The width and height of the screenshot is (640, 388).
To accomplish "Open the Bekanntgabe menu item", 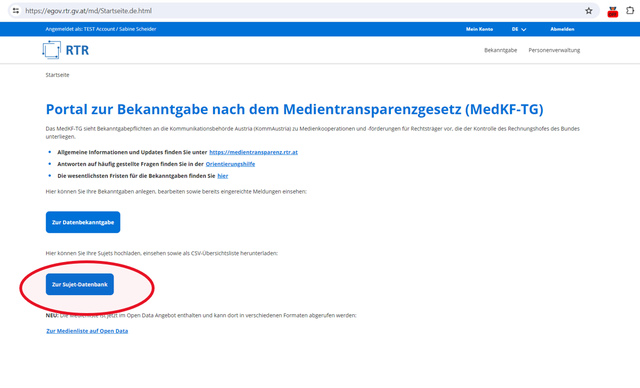I will [x=500, y=50].
